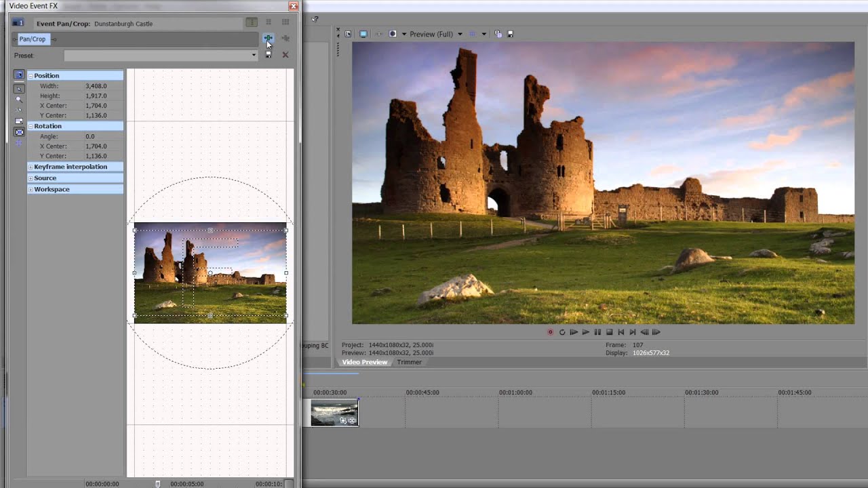Click the Play button under the preview
Image resolution: width=868 pixels, height=488 pixels.
pyautogui.click(x=585, y=332)
